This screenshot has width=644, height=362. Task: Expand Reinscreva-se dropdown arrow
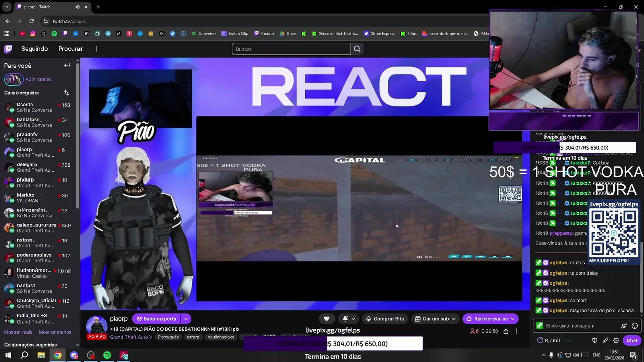click(513, 319)
